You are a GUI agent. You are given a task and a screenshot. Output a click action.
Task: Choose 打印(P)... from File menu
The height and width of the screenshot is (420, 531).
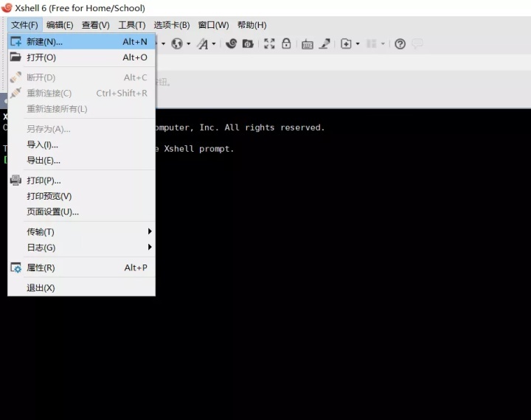81,181
